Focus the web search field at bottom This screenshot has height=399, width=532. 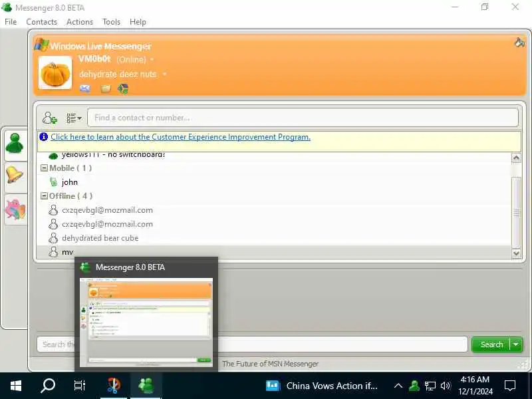pos(252,344)
